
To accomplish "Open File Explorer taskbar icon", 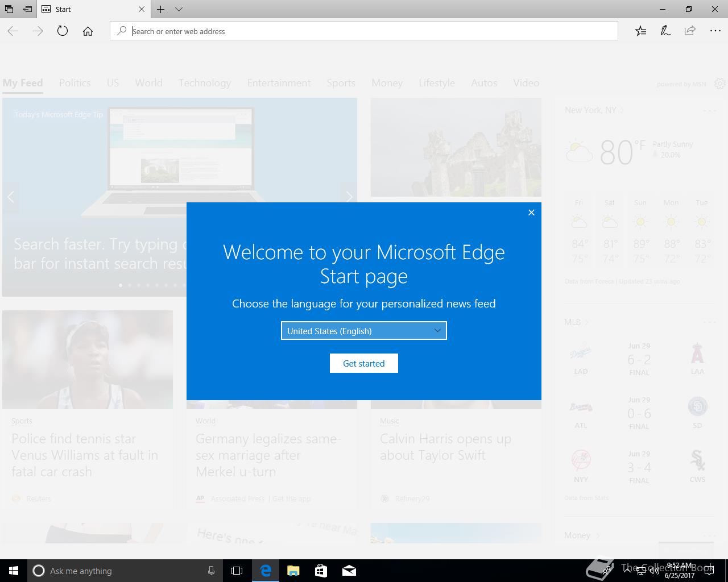I will point(293,571).
